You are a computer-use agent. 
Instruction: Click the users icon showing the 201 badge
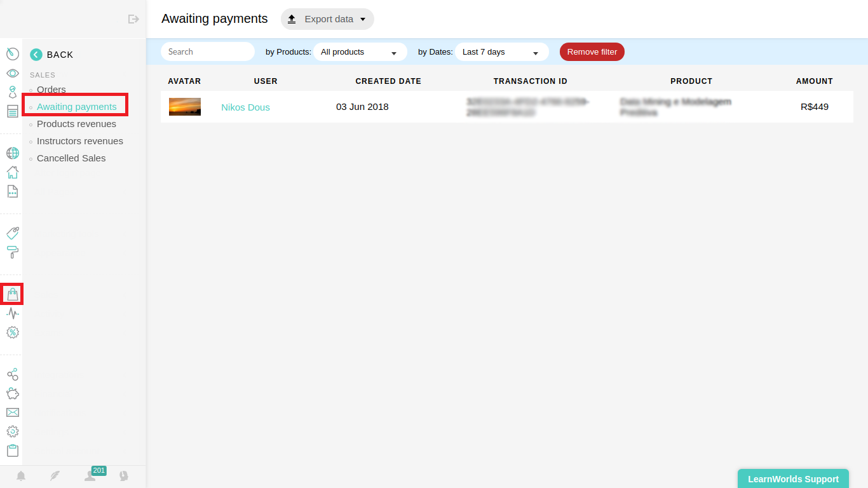pyautogui.click(x=90, y=477)
